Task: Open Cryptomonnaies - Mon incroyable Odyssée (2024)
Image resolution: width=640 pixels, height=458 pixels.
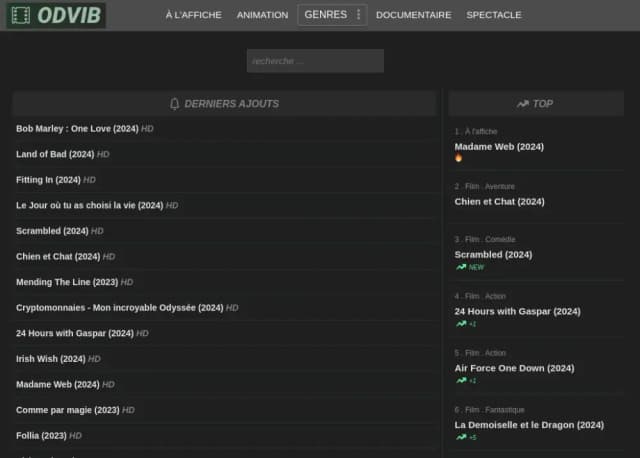Action: pos(120,308)
